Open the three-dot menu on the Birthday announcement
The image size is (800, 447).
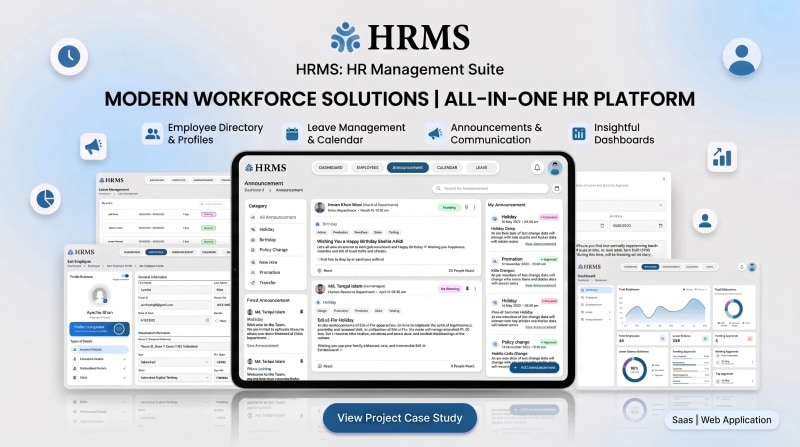coord(474,207)
